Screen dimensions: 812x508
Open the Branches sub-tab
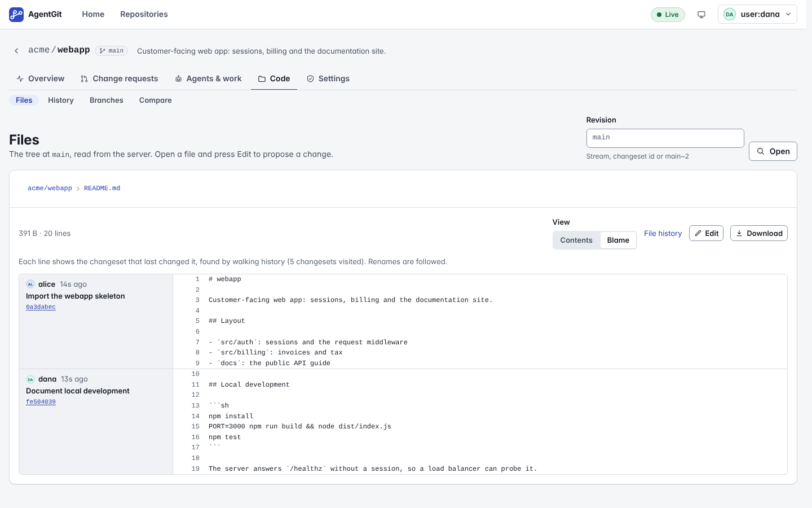click(107, 100)
